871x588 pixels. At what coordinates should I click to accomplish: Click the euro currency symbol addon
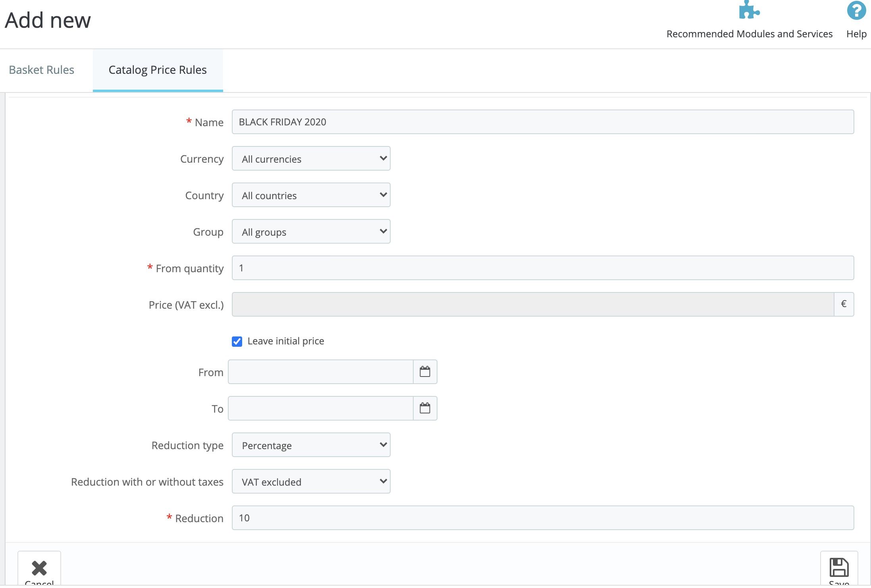tap(844, 304)
